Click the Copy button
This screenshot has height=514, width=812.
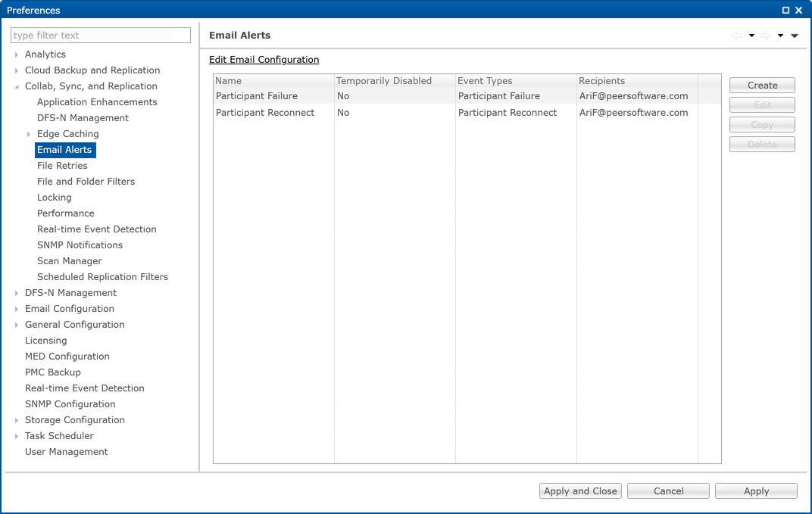[762, 125]
